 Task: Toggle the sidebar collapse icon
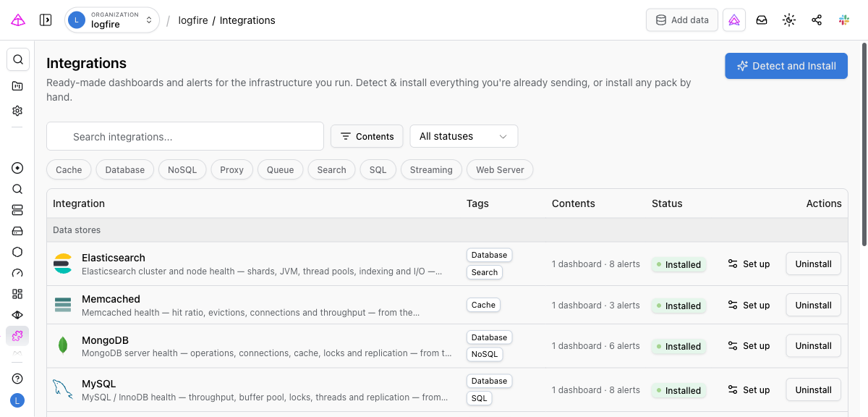click(46, 20)
